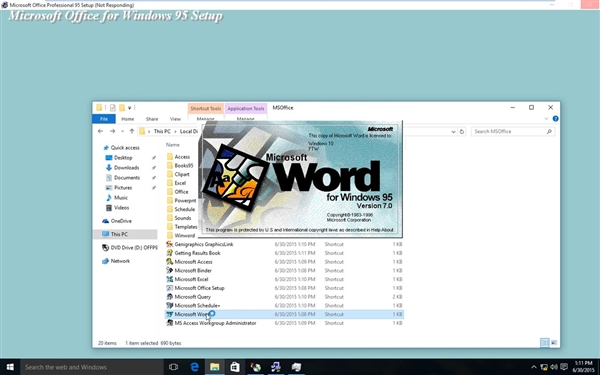Select the Microsoft Binder shortcut icon
This screenshot has height=375, width=600.
[x=170, y=271]
